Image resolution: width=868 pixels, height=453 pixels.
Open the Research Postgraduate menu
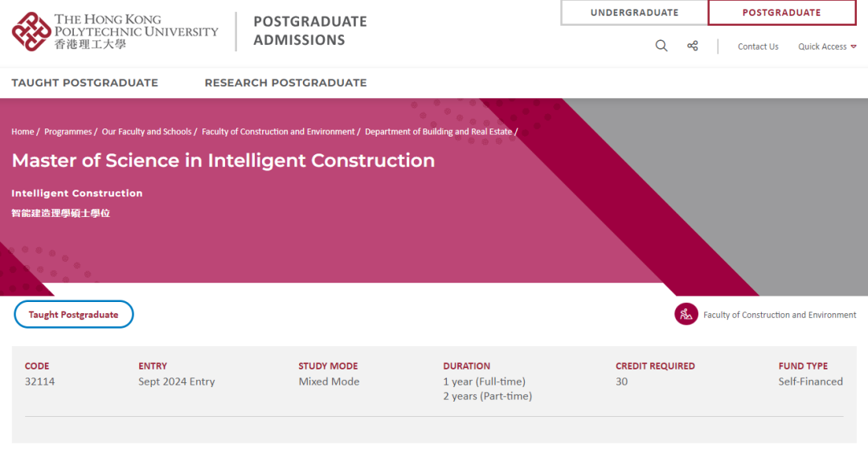[285, 83]
